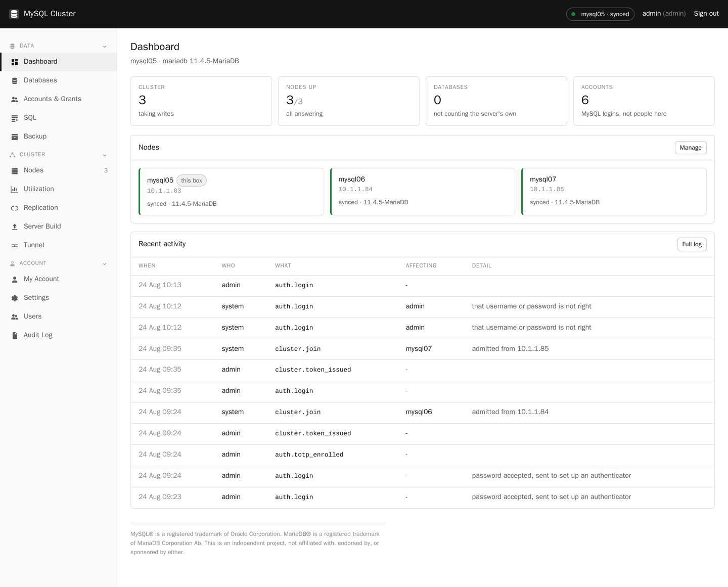Click the MySQL Cluster database logo icon
The image size is (728, 587).
point(14,14)
